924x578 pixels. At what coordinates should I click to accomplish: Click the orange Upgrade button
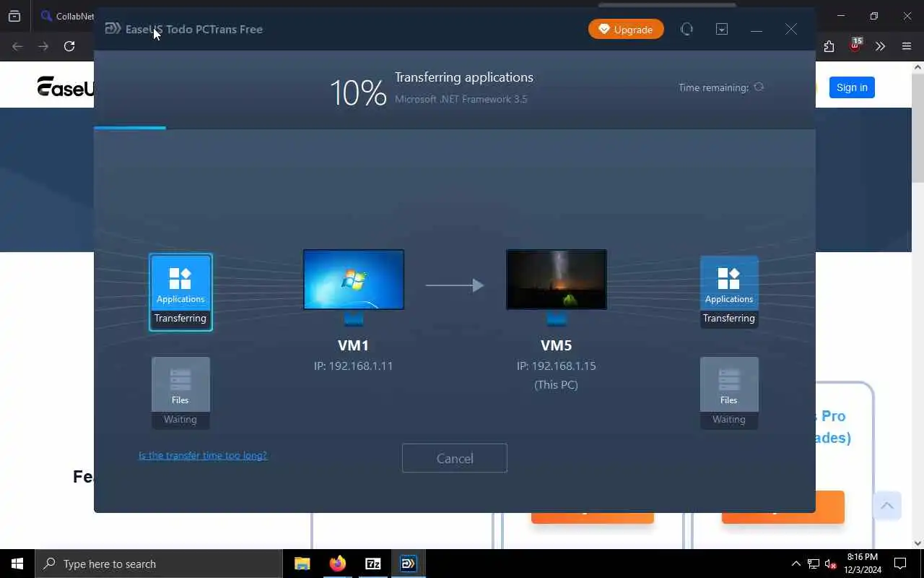click(x=626, y=29)
